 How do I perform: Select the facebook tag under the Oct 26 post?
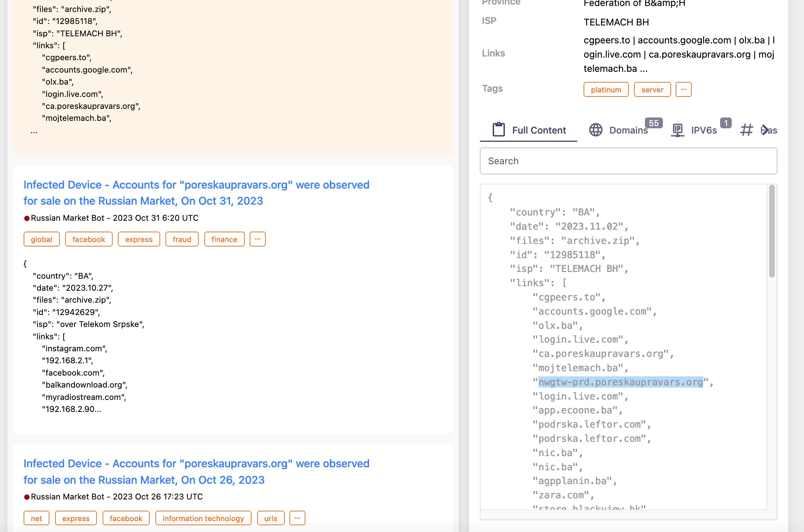pos(126,518)
